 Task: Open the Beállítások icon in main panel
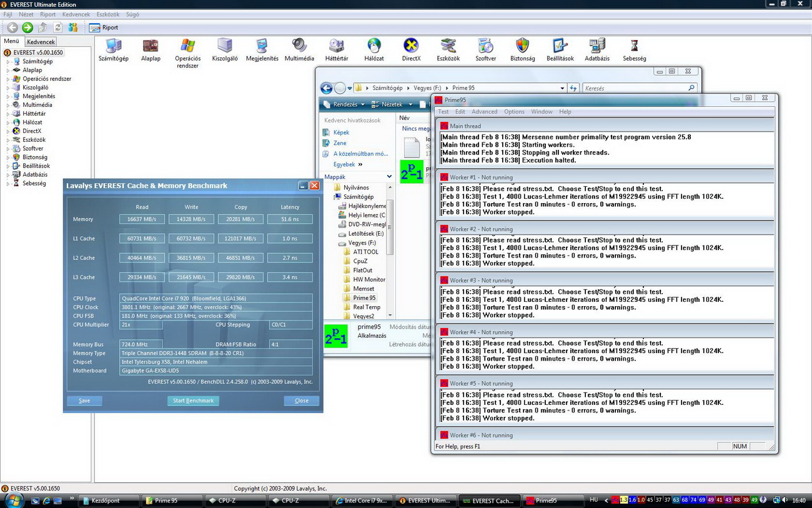(560, 50)
